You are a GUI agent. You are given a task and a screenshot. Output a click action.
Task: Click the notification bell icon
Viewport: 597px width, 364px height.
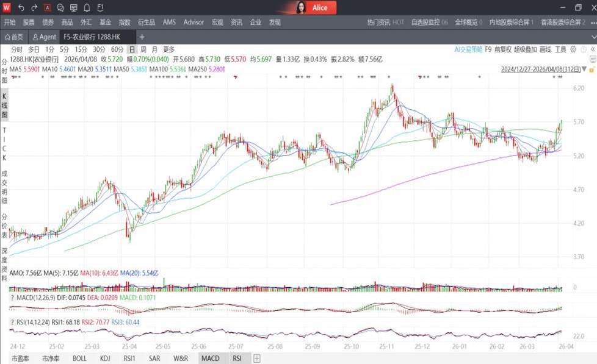pyautogui.click(x=87, y=8)
